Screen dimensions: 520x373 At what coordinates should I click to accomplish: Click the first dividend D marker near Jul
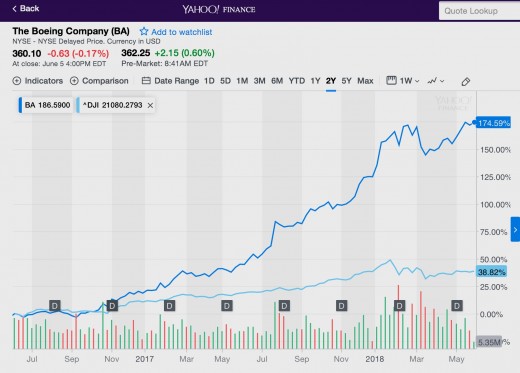click(x=55, y=305)
